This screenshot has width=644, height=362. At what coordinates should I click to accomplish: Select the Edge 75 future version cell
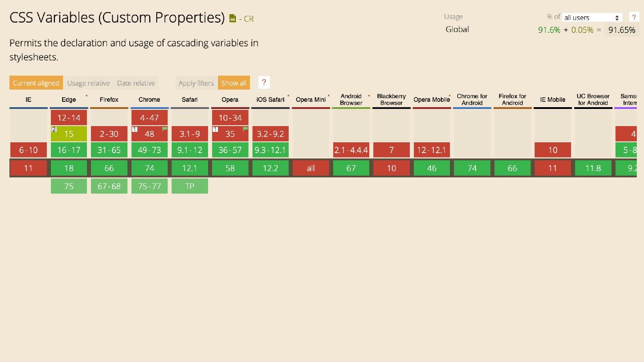click(69, 186)
